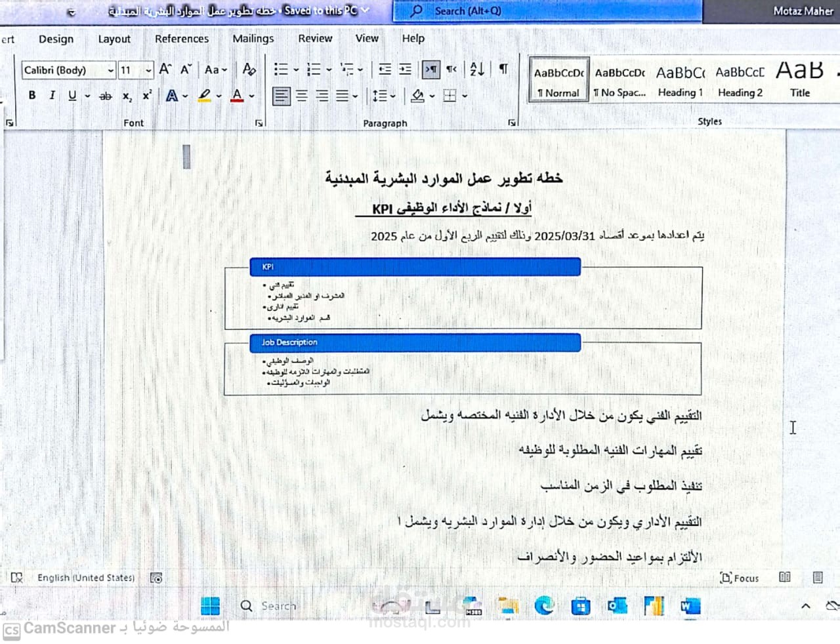Increase font size with Grow Font
This screenshot has width=840, height=644.
click(165, 69)
